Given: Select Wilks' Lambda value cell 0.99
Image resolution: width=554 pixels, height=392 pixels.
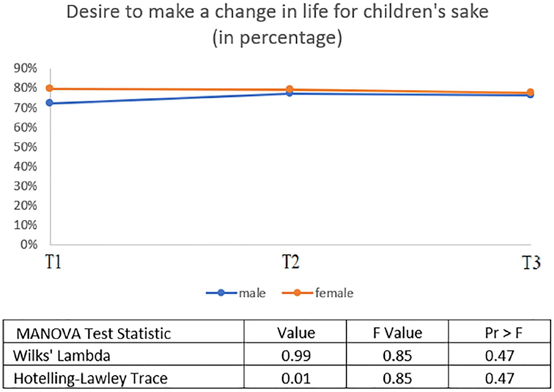Looking at the screenshot, I should (295, 354).
